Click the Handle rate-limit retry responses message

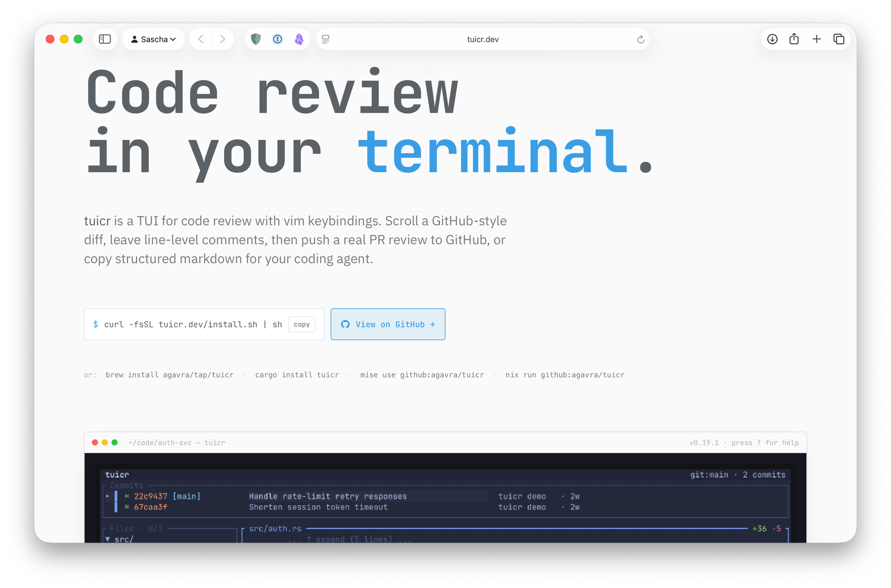tap(328, 496)
